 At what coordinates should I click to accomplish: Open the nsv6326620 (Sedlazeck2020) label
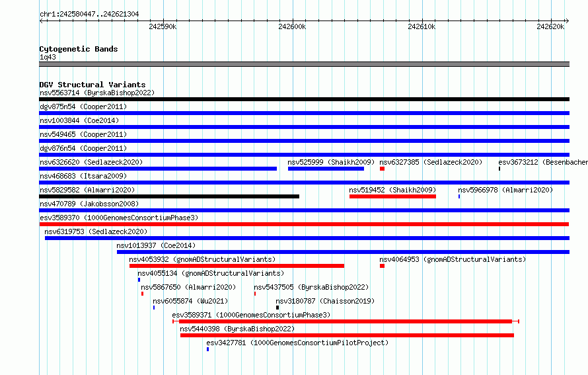coord(91,162)
